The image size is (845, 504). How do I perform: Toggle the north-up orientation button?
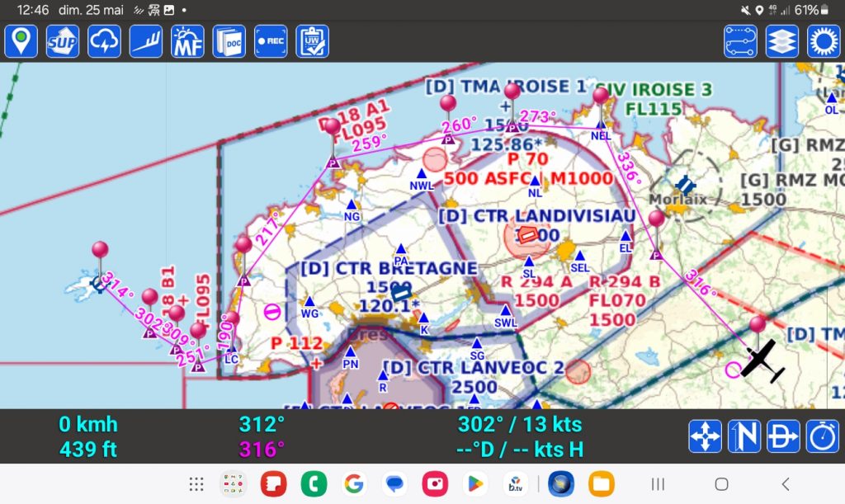coord(744,436)
